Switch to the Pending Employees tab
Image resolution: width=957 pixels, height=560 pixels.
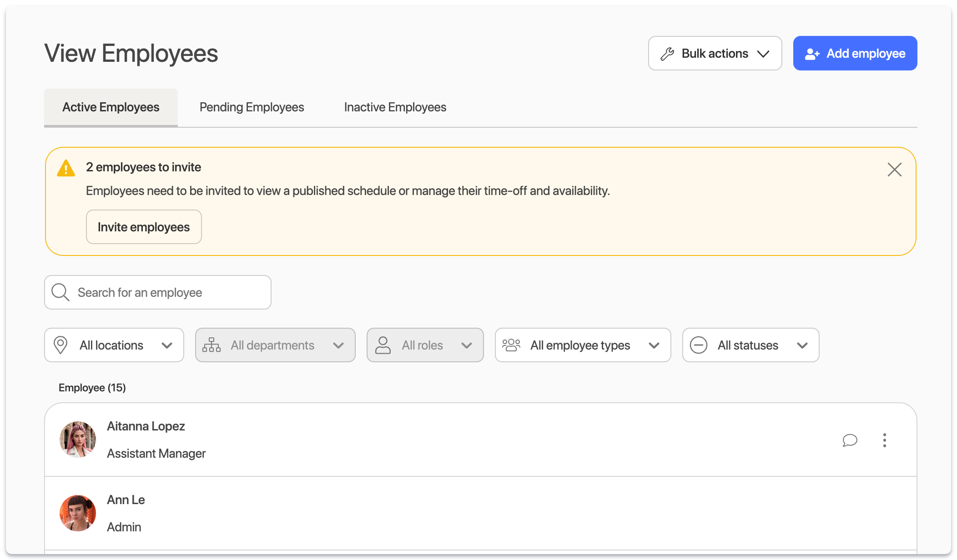tap(252, 107)
